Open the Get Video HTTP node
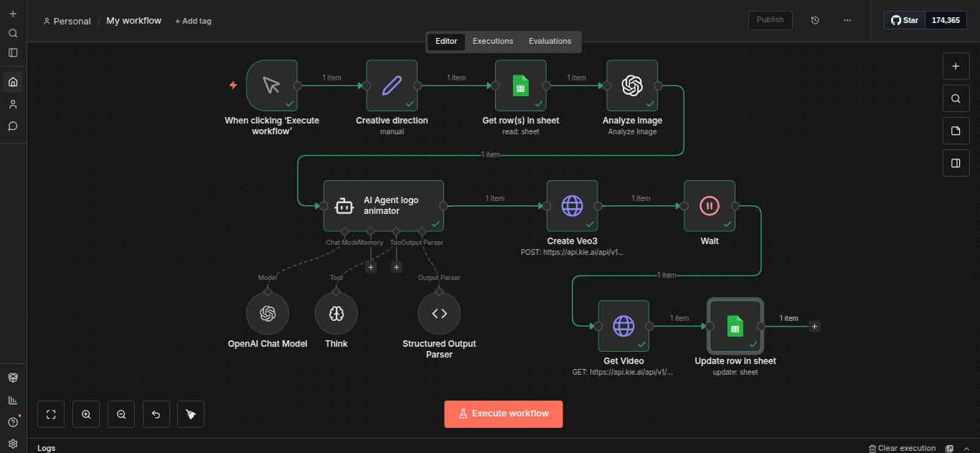The width and height of the screenshot is (980, 453). click(x=623, y=326)
